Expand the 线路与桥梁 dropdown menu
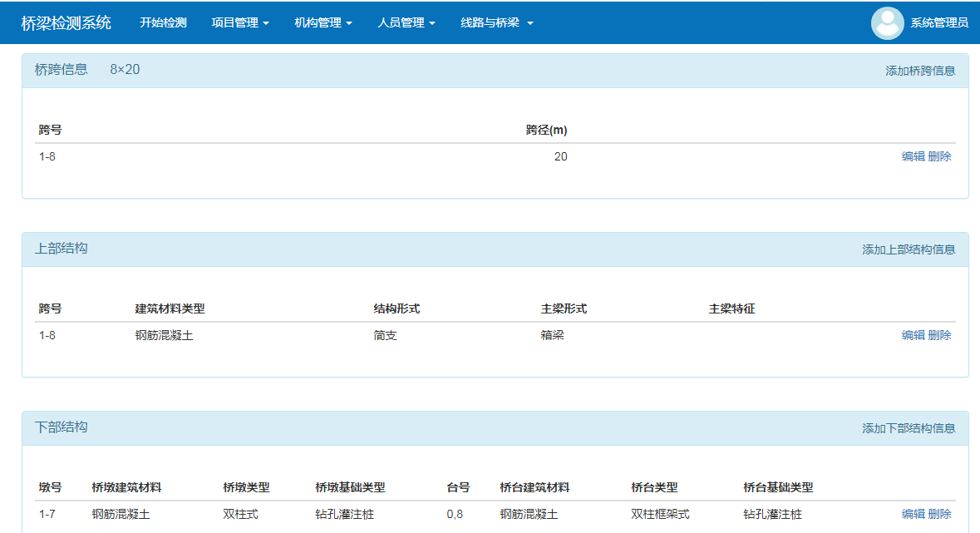 pyautogui.click(x=496, y=23)
